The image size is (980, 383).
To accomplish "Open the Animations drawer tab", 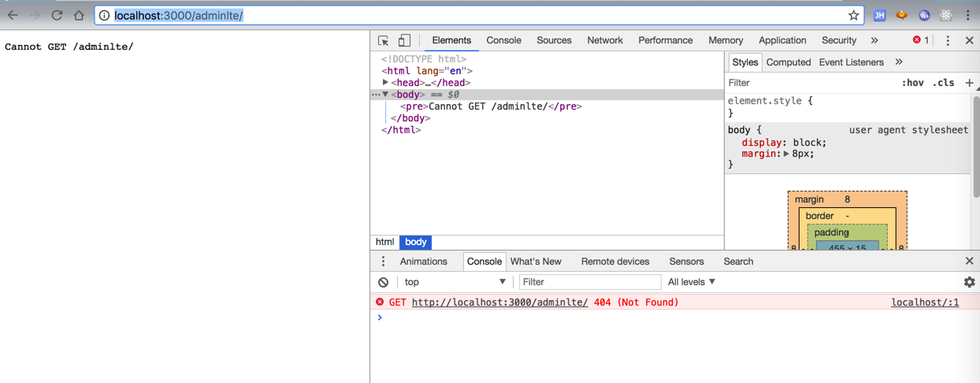I will (x=423, y=262).
